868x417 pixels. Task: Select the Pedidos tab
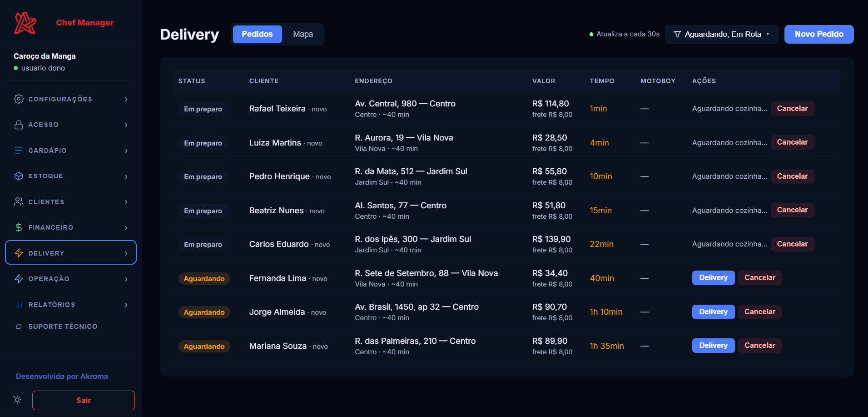(257, 34)
